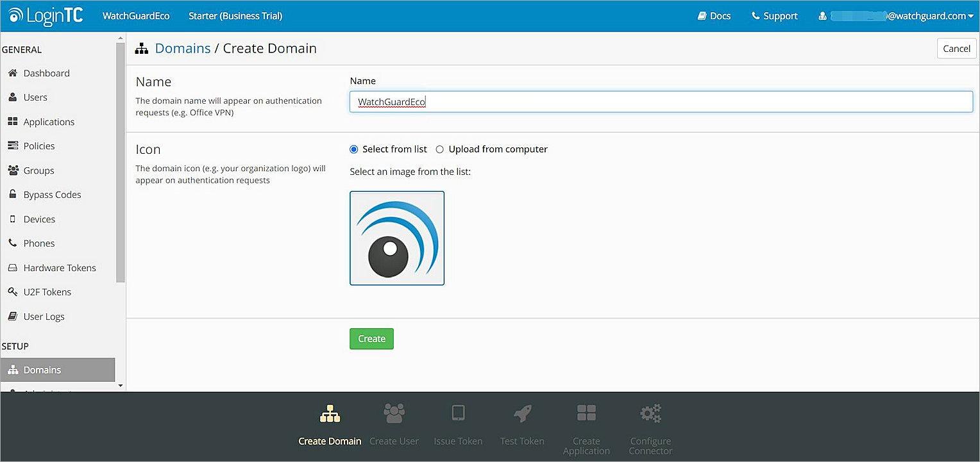The image size is (980, 462).
Task: Choose the Upload from computer option
Action: 439,149
